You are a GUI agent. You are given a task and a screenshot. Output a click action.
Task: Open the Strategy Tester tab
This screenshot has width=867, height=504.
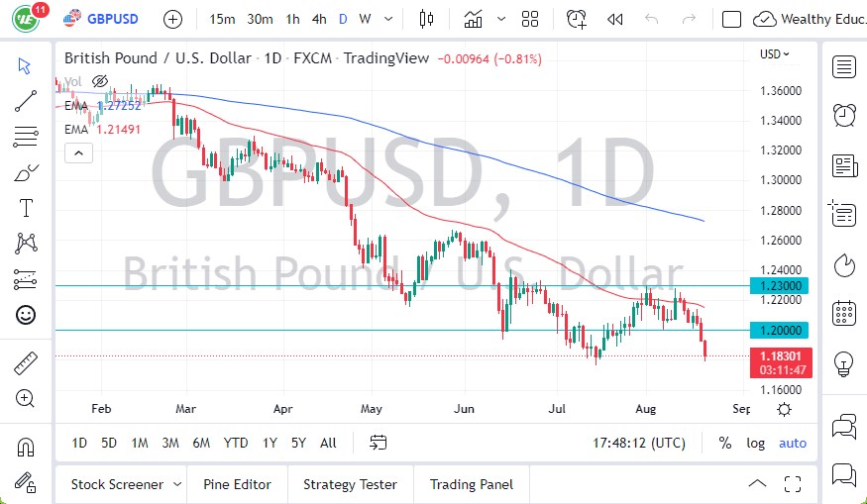tap(350, 484)
